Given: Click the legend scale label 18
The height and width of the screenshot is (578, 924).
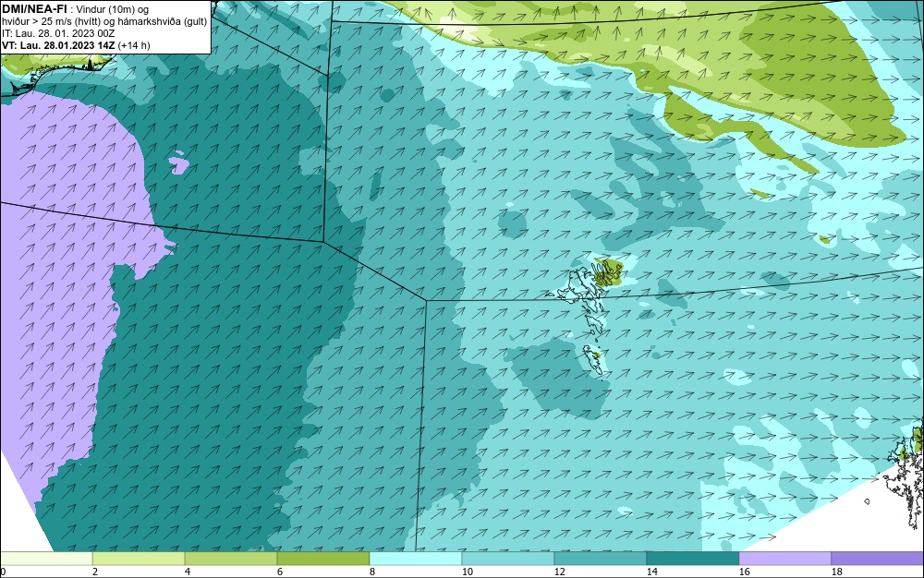Looking at the screenshot, I should pos(837,572).
